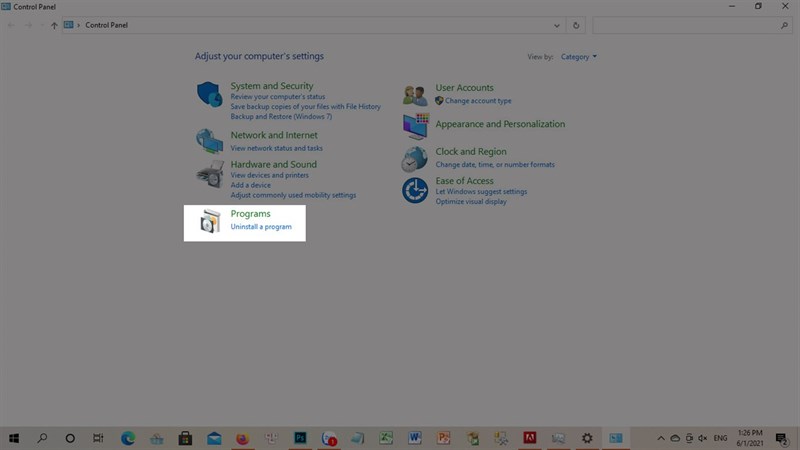Open Settings gear from the taskbar

pos(587,438)
